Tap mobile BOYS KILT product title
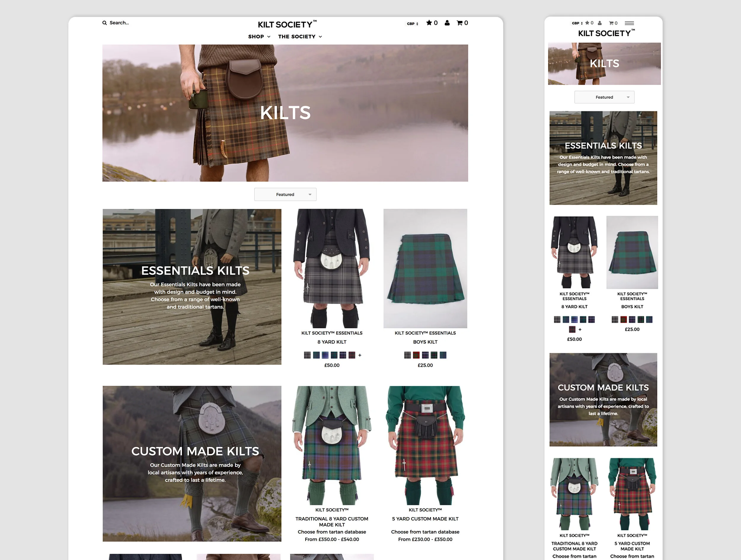741x560 pixels. (x=632, y=306)
